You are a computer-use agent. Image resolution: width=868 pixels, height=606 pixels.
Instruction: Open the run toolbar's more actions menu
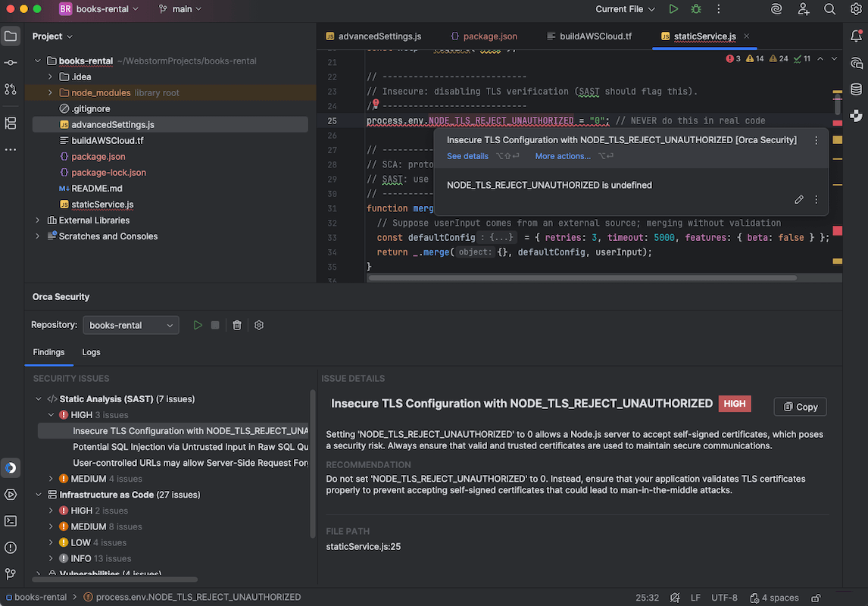[719, 9]
